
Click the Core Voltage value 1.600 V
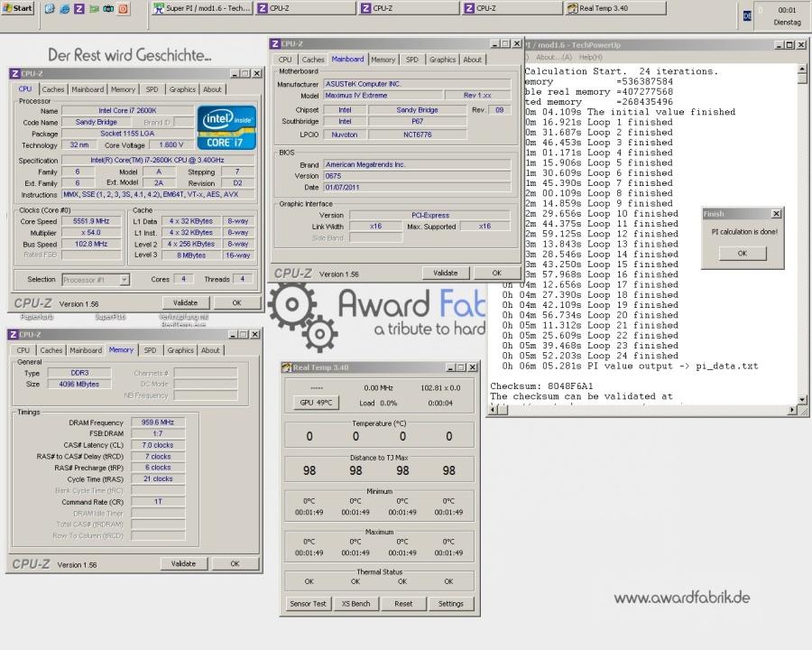pos(171,145)
